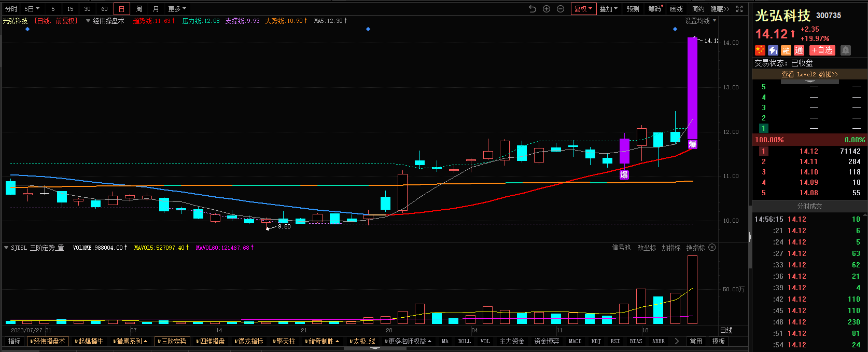Toggle the 经伟操盘术 indicator tab

pos(48,341)
